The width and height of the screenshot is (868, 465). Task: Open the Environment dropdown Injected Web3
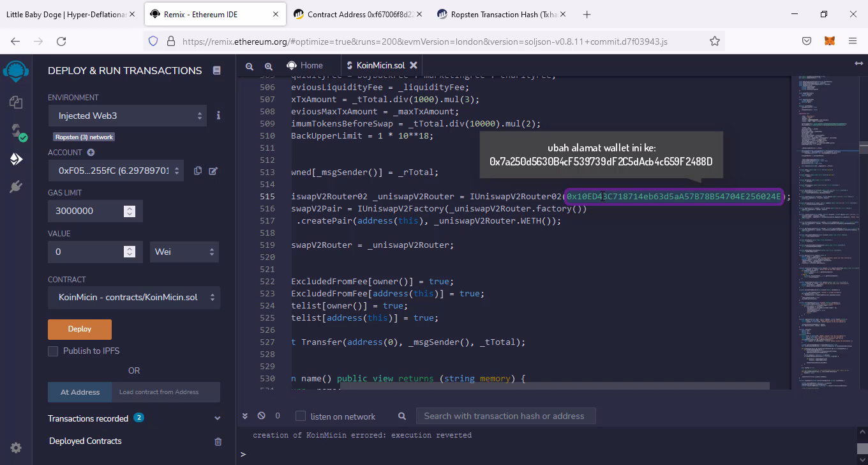point(128,116)
